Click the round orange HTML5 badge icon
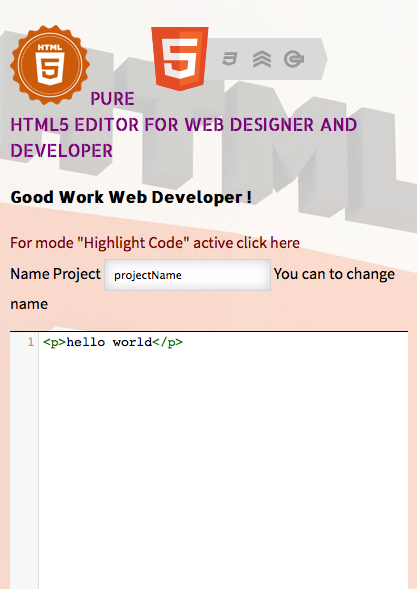The width and height of the screenshot is (417, 589). click(x=50, y=65)
